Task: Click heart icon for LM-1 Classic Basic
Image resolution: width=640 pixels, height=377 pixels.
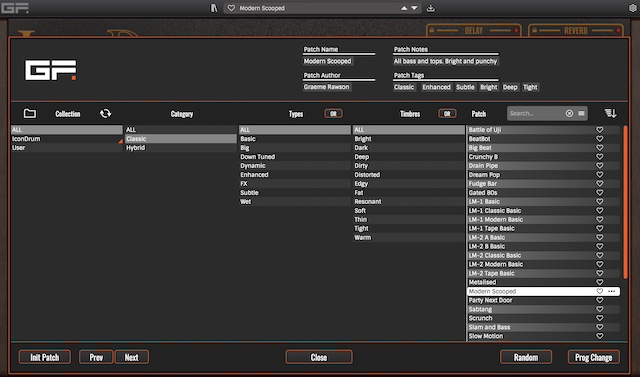Action: [600, 211]
